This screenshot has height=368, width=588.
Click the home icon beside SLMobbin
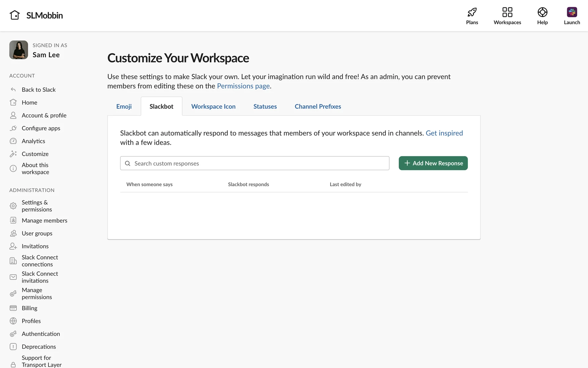point(14,15)
